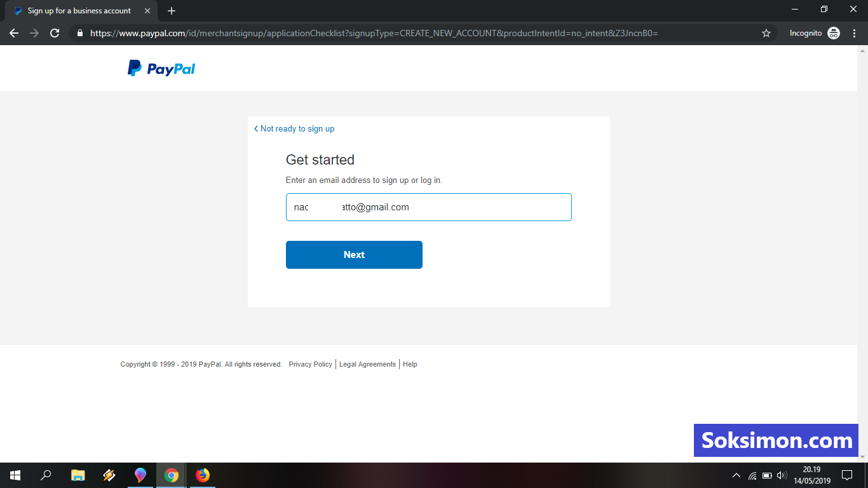Open Chrome from taskbar
Screen dimensions: 868x488
click(x=171, y=475)
